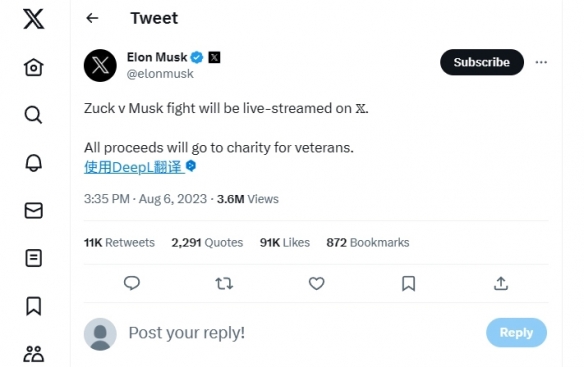Click the X logo at top left
Image resolution: width=584 pixels, height=367 pixels.
click(x=34, y=19)
